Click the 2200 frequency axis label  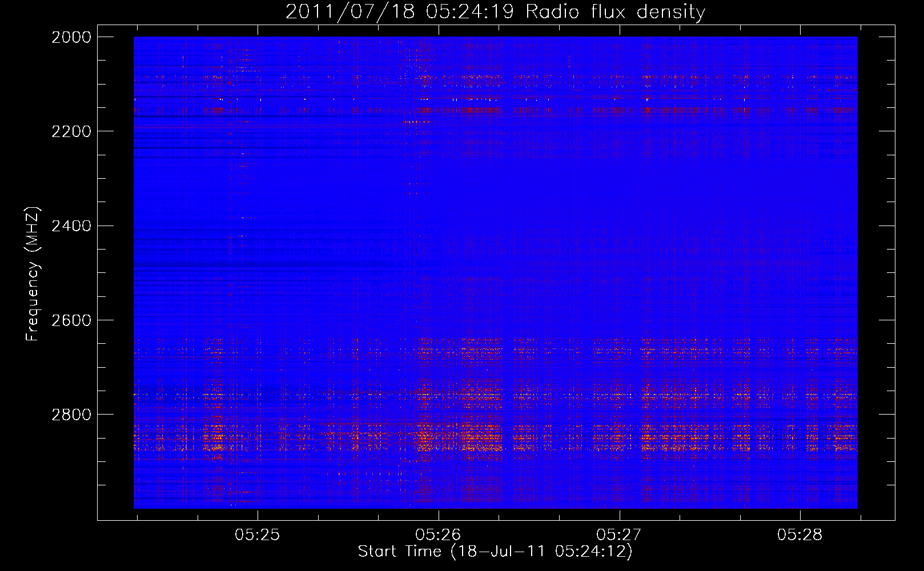[71, 131]
